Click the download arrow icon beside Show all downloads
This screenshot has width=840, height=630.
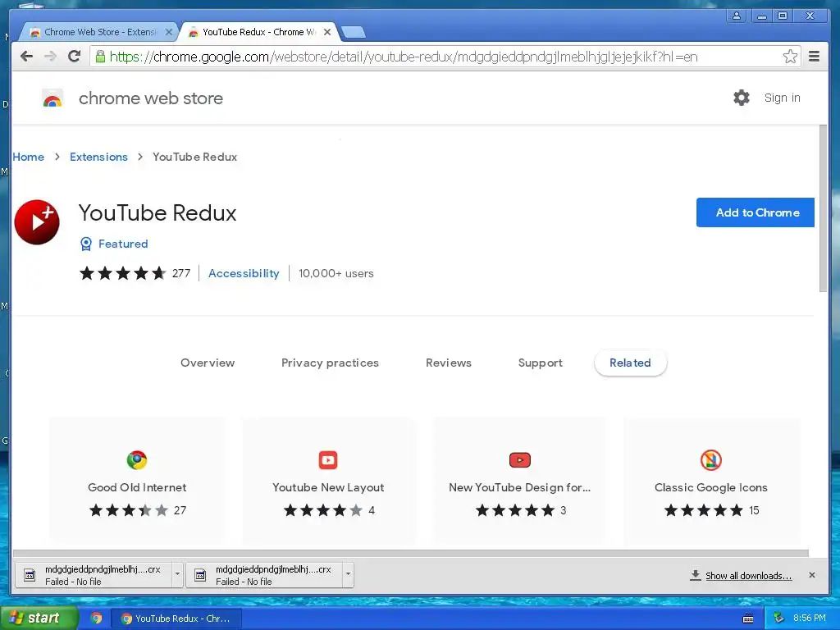[x=696, y=575]
